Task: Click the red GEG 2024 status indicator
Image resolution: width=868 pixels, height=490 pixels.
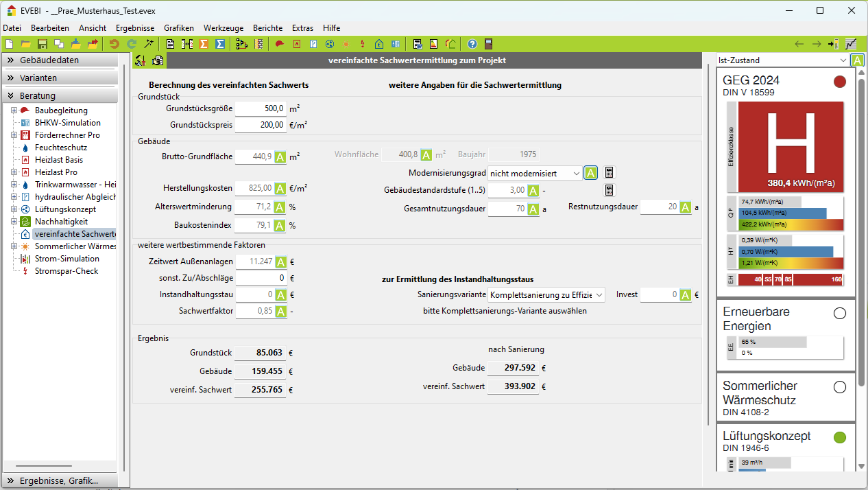Action: pyautogui.click(x=839, y=82)
